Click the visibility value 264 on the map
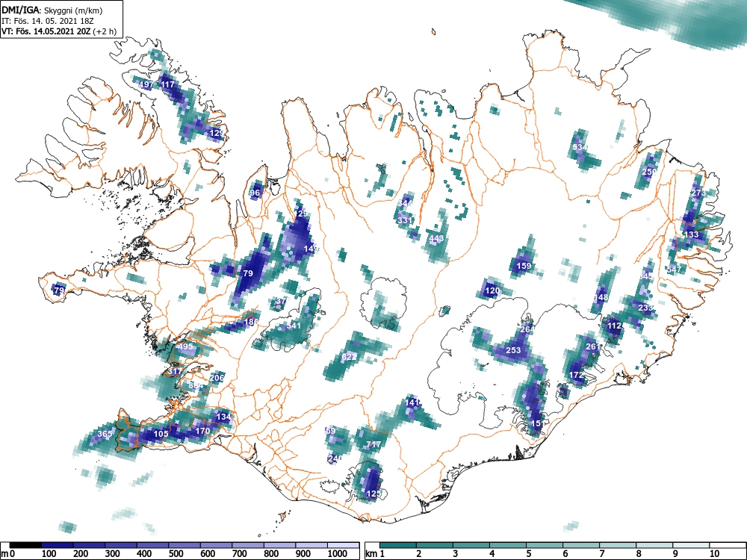This screenshot has width=747, height=560. 527,329
